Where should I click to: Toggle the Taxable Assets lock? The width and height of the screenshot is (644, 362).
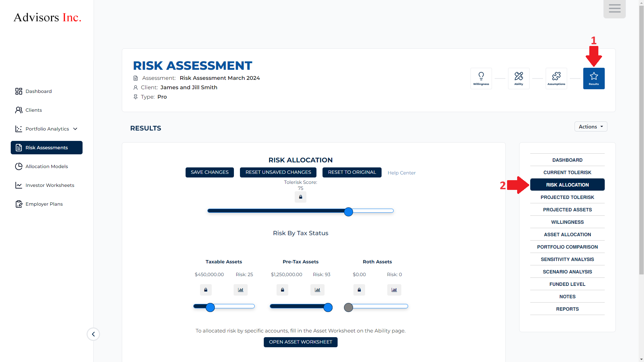coord(206,290)
